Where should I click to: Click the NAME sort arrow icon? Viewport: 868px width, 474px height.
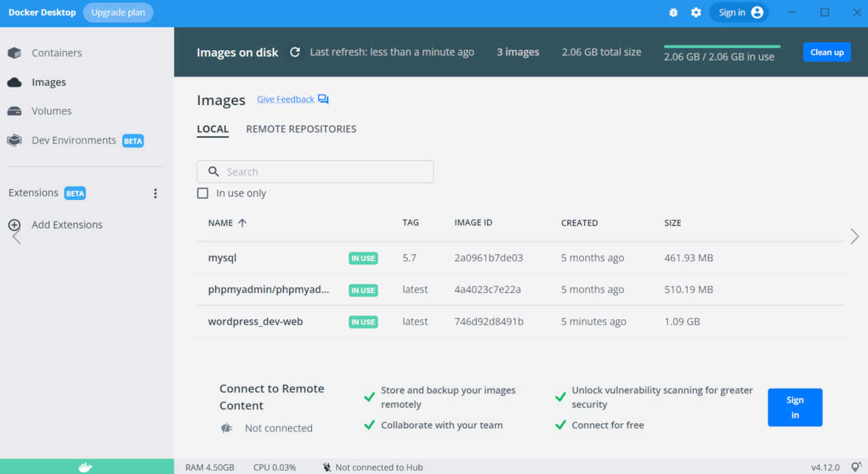click(243, 223)
